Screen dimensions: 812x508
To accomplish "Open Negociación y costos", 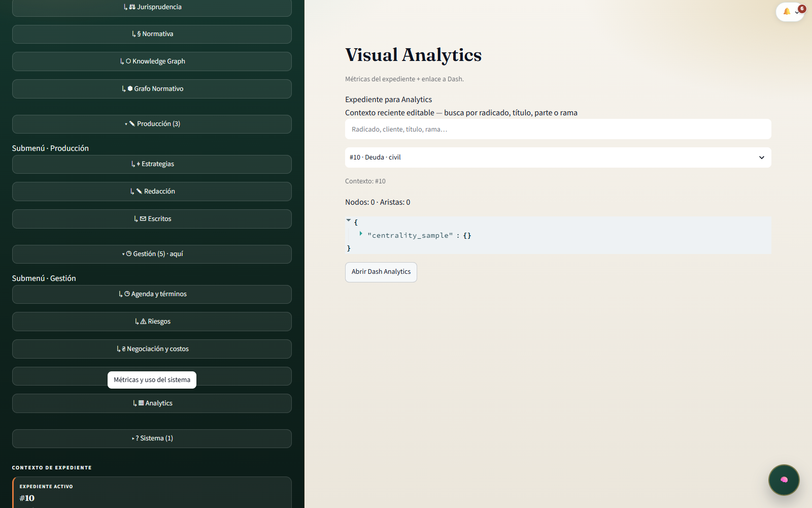I will click(152, 349).
